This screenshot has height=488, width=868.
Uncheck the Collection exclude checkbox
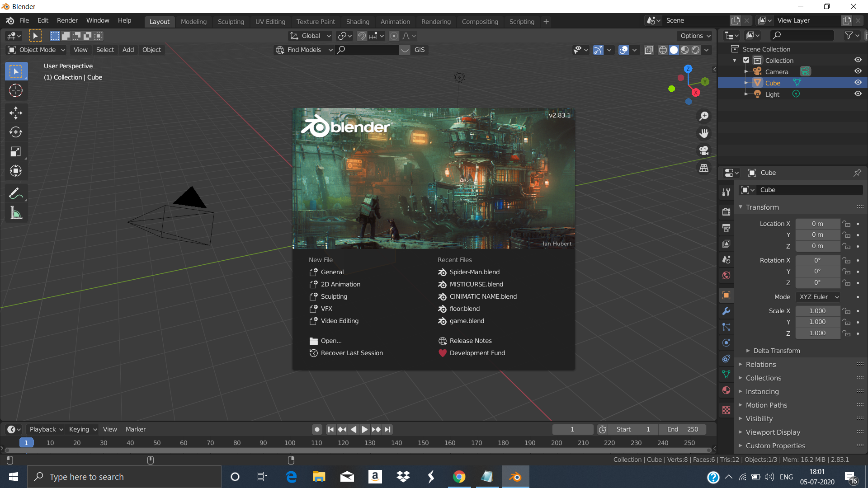[x=746, y=60]
